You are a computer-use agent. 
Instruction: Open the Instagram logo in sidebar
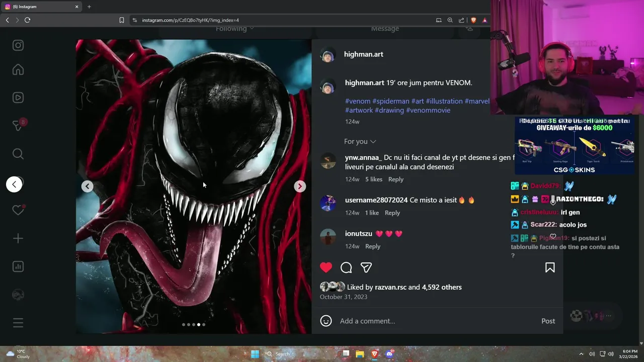click(18, 45)
